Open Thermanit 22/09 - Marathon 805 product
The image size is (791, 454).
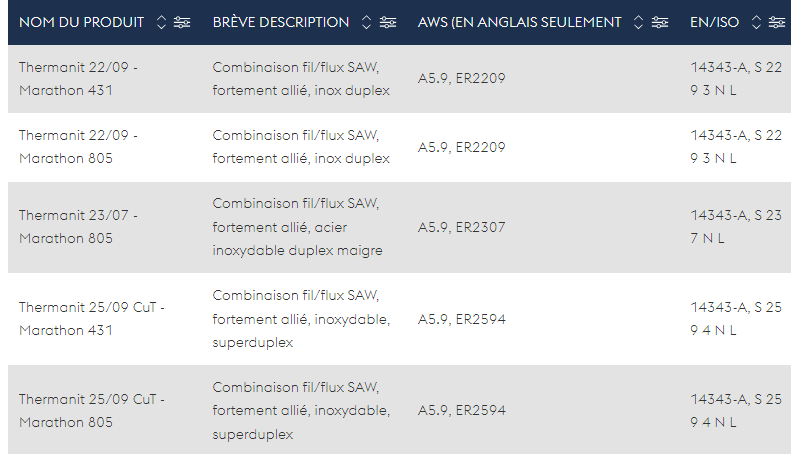(x=78, y=147)
